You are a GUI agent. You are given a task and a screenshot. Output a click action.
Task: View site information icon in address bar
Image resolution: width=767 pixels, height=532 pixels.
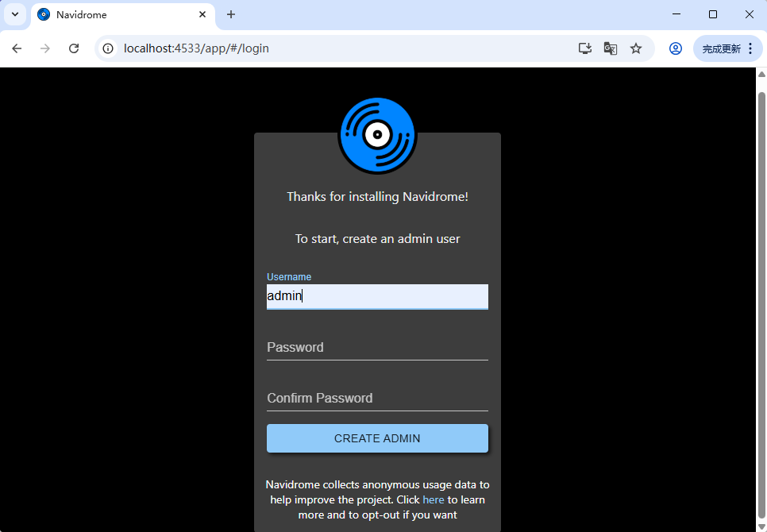tap(108, 48)
